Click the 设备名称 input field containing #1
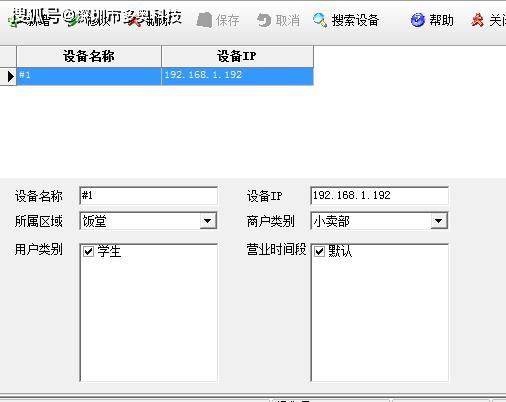 (x=148, y=196)
